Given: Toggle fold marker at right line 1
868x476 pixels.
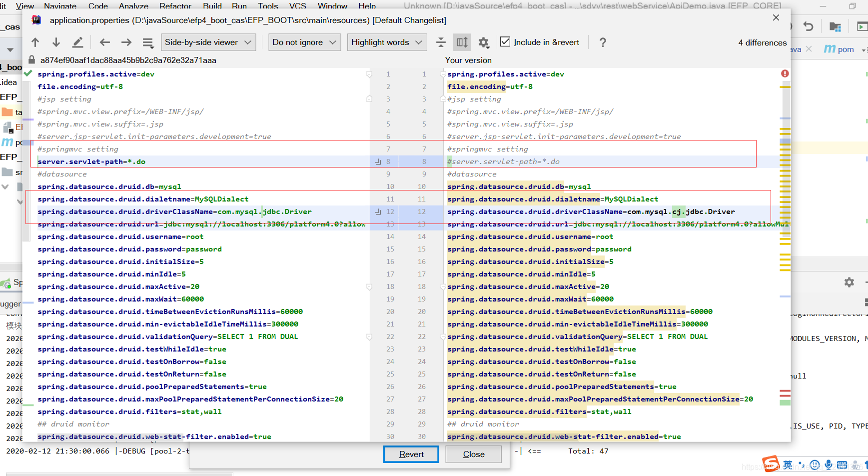Looking at the screenshot, I should pos(443,74).
